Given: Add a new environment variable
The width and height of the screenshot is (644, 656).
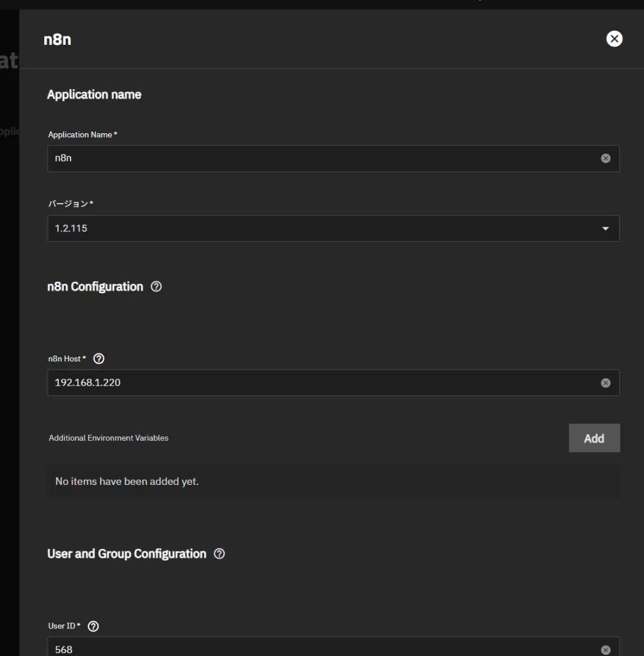Looking at the screenshot, I should 594,438.
